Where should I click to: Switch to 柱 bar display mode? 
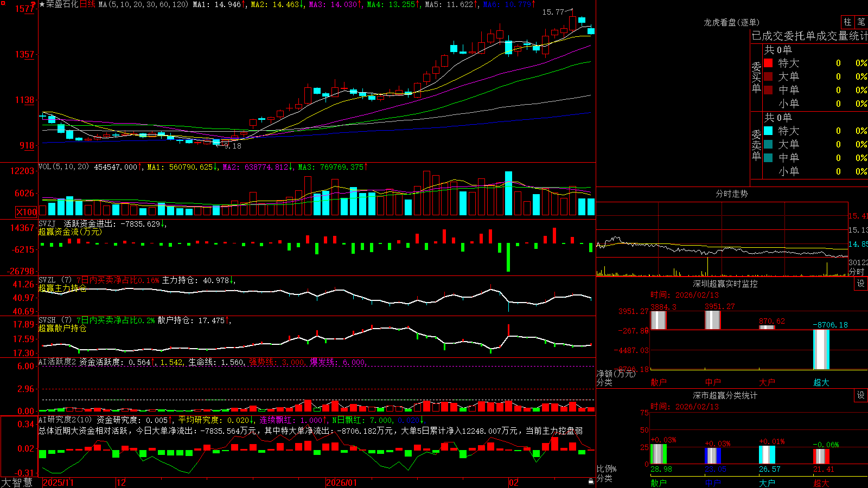[x=847, y=22]
